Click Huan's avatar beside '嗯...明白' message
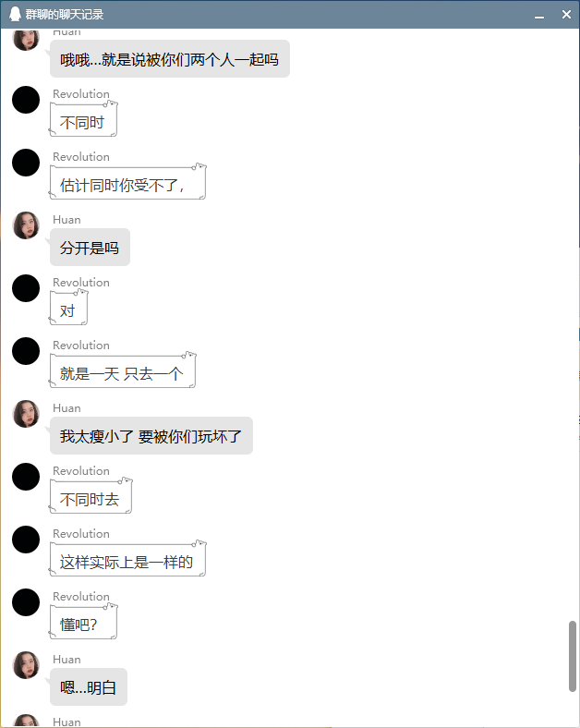The image size is (580, 728). point(26,665)
